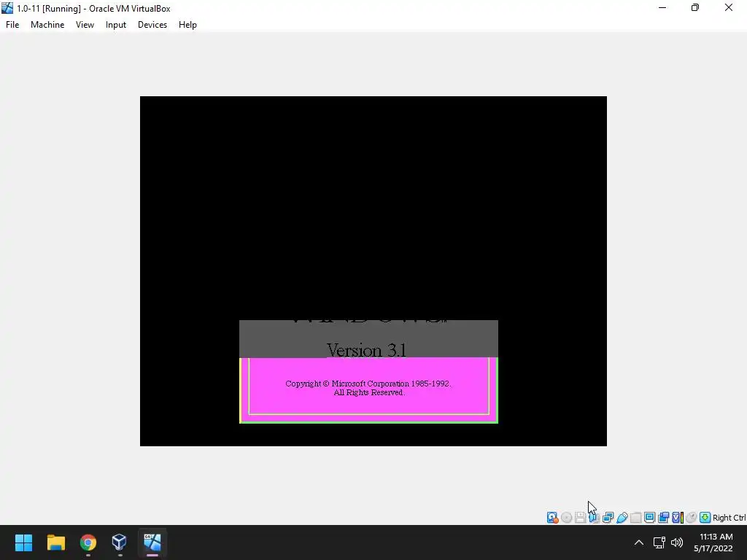The image size is (747, 560).
Task: Click the network adapters status icon
Action: [x=608, y=517]
